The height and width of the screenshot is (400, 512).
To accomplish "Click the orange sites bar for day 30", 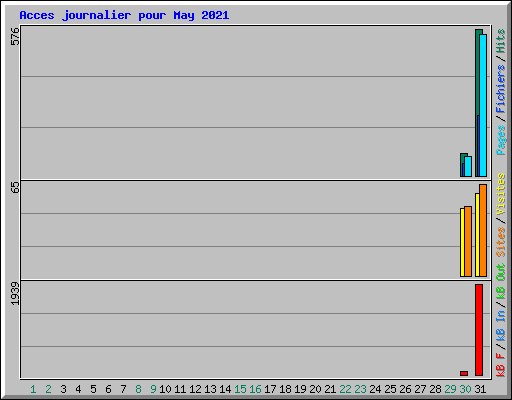I will tap(468, 242).
